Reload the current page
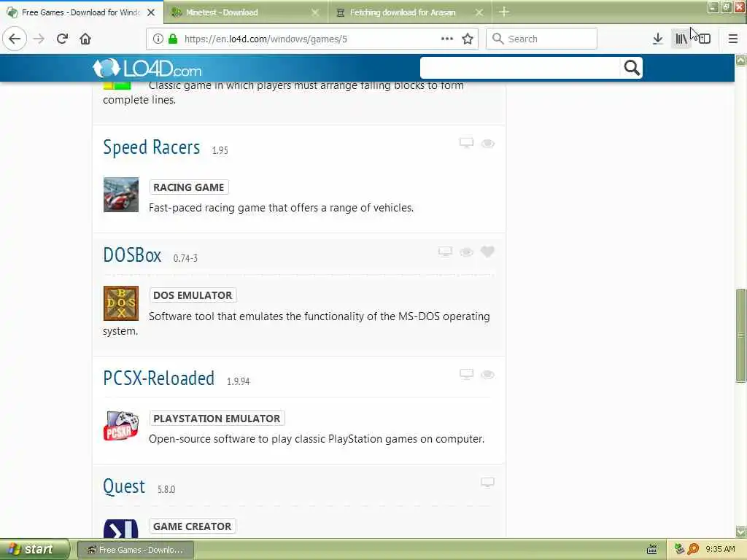The image size is (747, 560). pyautogui.click(x=62, y=39)
